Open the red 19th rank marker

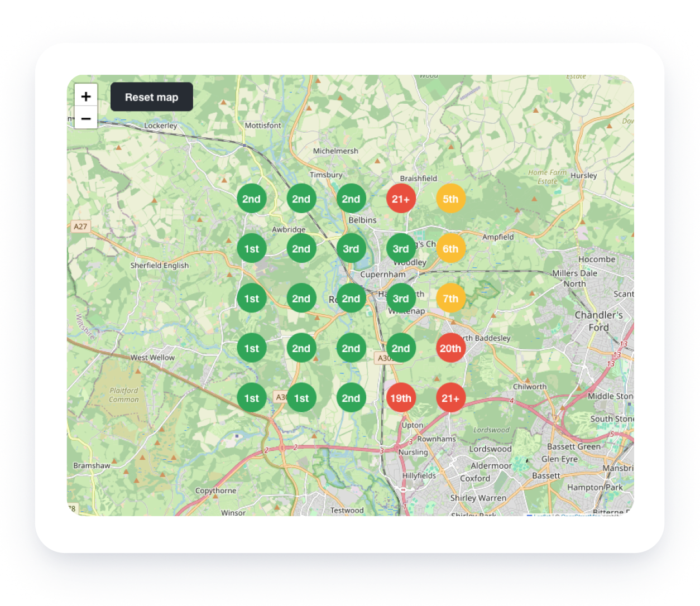(x=401, y=398)
